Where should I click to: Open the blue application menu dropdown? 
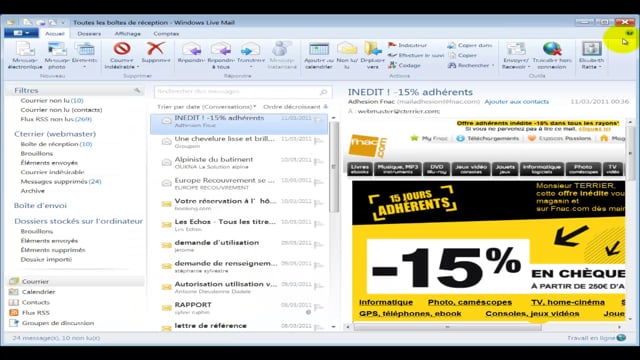point(21,33)
